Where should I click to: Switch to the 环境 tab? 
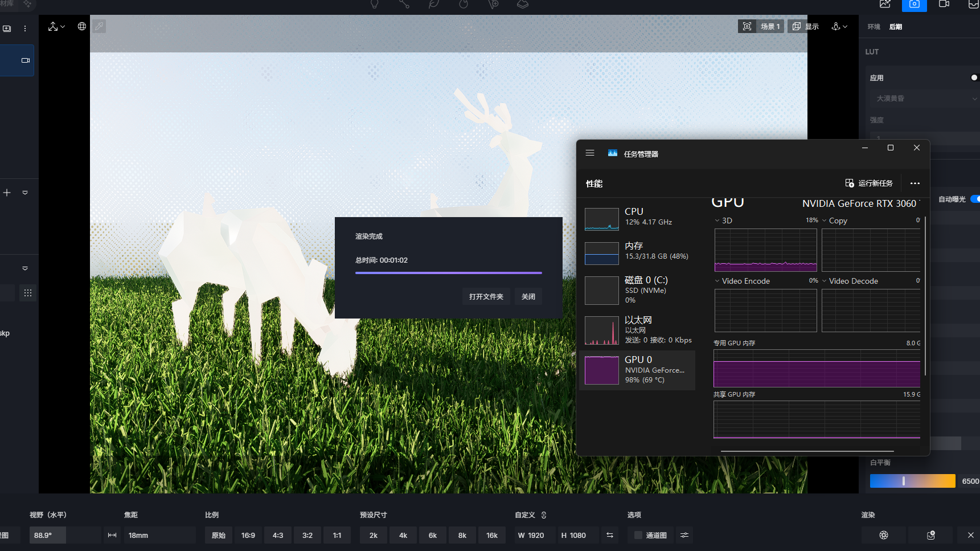pos(874,27)
